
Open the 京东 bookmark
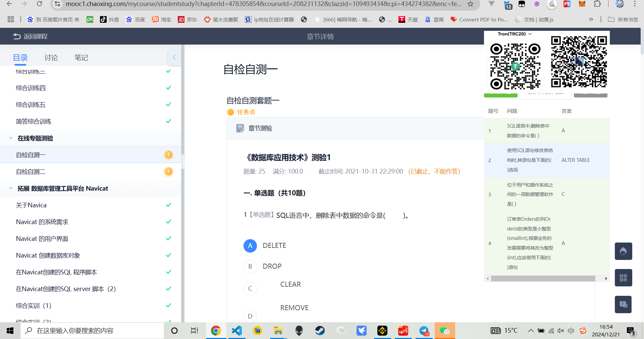click(x=187, y=19)
